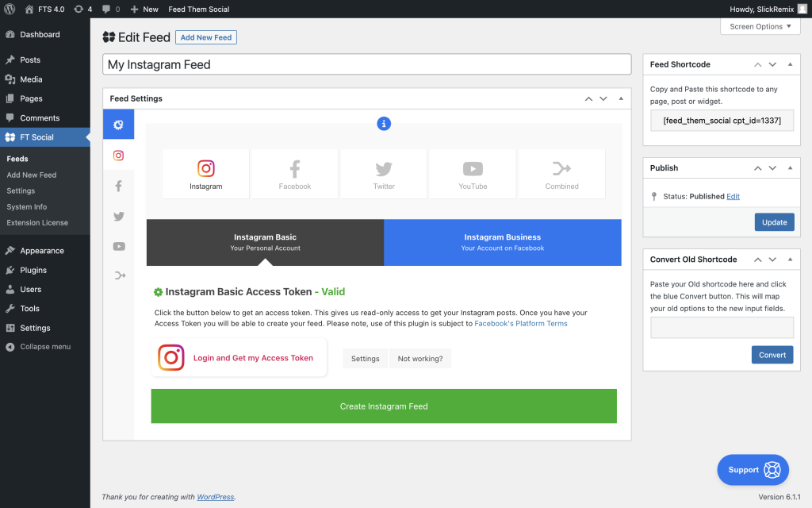Select YouTube vertical tab icon
This screenshot has width=812, height=508.
tap(119, 246)
